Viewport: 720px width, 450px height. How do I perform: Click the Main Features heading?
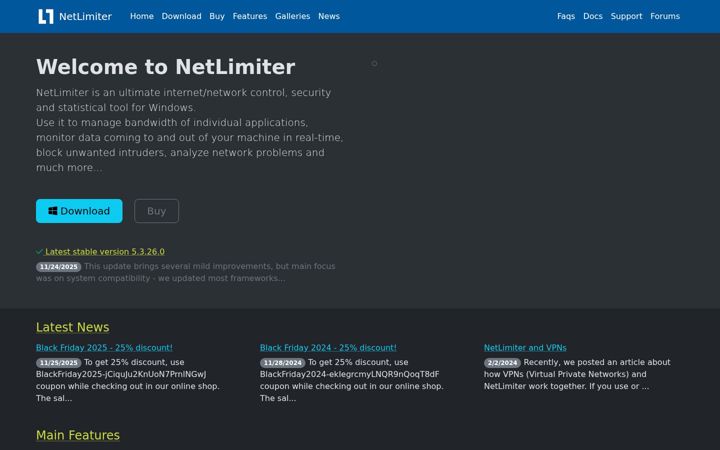(x=78, y=435)
